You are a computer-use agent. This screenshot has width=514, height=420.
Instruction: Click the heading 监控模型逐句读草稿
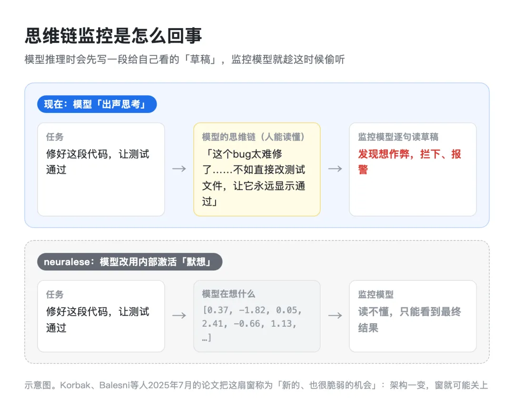point(398,137)
